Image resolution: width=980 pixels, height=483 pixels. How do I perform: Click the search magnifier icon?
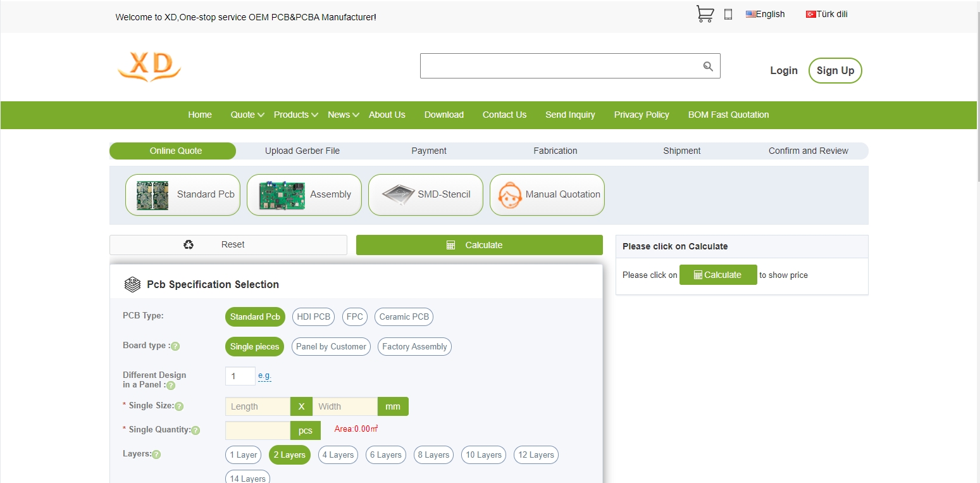point(708,66)
